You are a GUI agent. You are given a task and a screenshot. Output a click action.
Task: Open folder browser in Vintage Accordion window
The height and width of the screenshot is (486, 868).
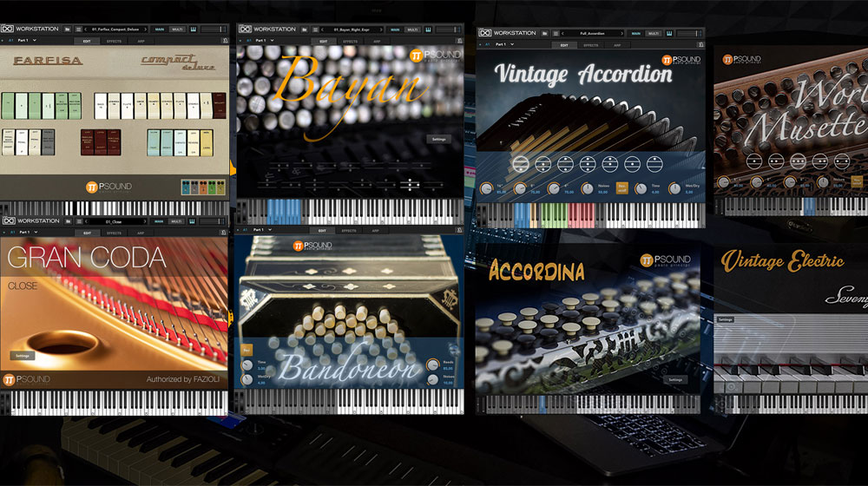(x=545, y=33)
